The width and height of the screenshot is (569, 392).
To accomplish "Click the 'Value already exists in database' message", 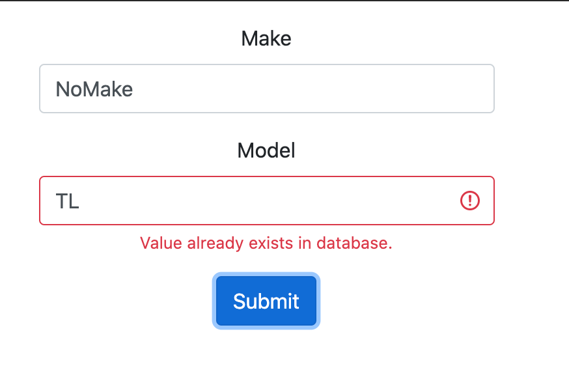I will coord(266,243).
